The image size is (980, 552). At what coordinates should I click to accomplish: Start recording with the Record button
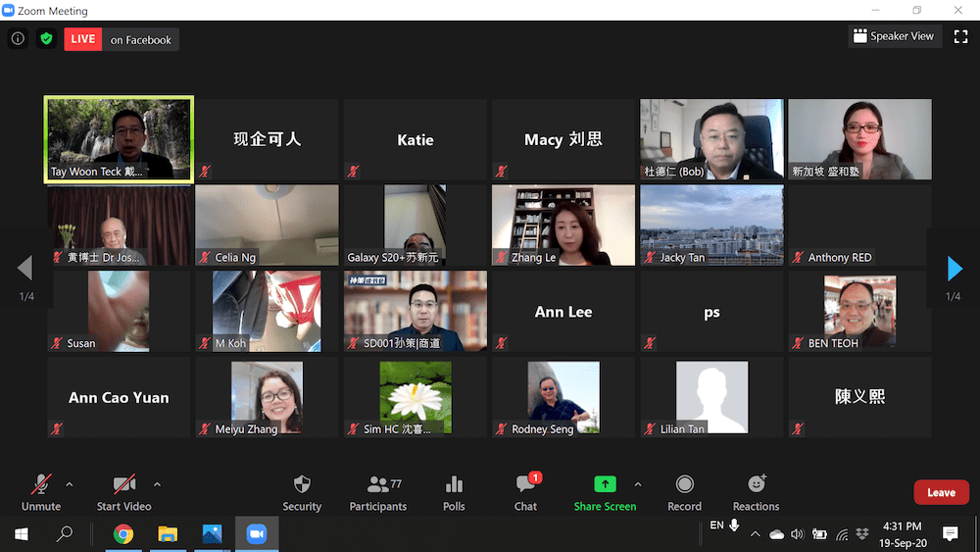pos(684,492)
